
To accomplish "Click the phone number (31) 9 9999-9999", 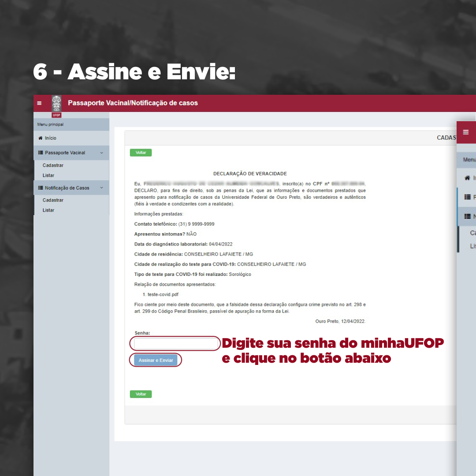I will tap(197, 224).
